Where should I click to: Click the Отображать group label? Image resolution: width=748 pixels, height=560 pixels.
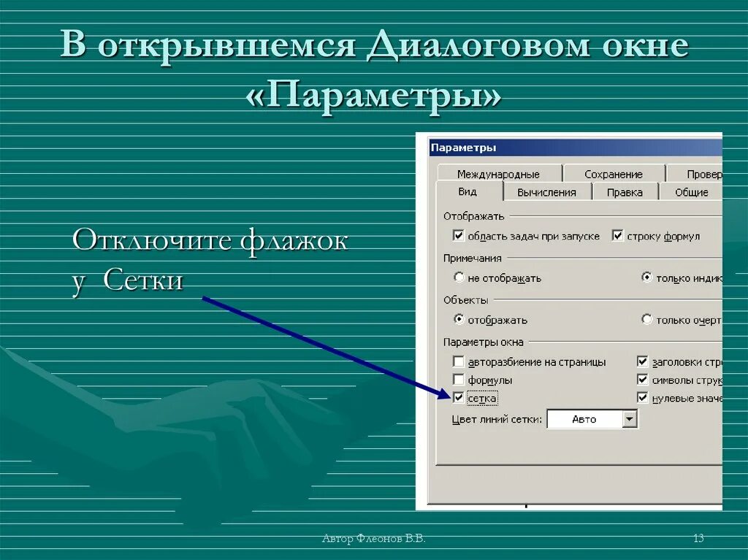pyautogui.click(x=473, y=216)
